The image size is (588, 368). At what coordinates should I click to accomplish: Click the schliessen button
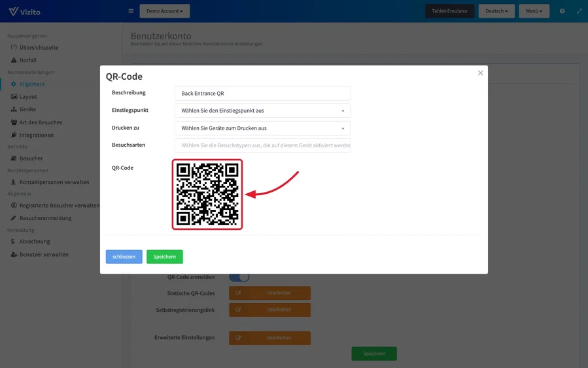click(x=124, y=257)
